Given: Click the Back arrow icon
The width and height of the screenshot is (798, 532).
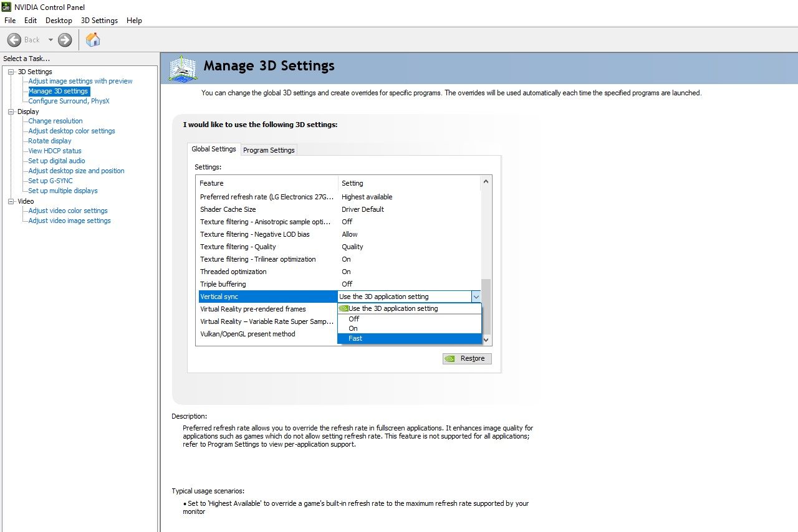Looking at the screenshot, I should (x=14, y=40).
